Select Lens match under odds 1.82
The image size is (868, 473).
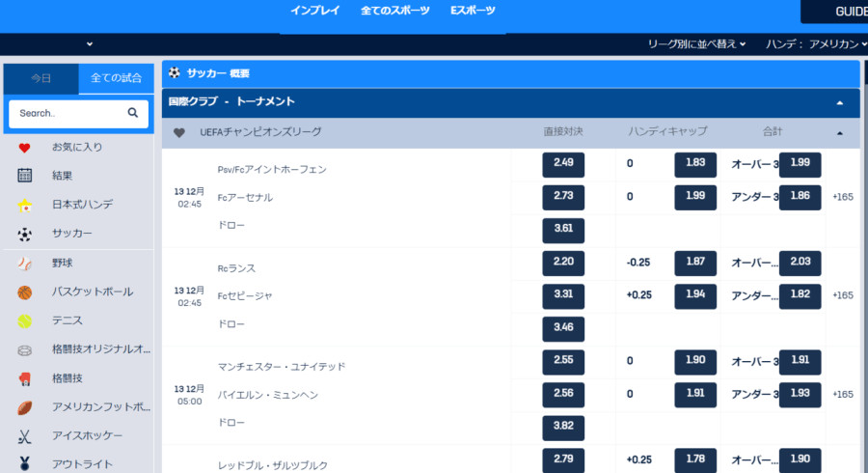point(800,296)
